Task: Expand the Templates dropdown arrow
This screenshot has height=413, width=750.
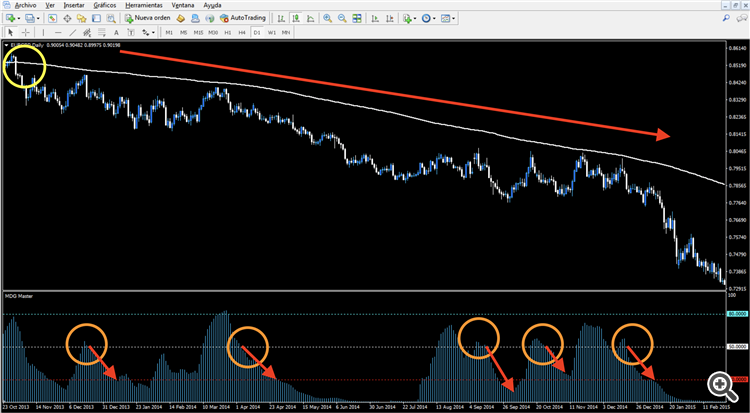Action: (453, 19)
